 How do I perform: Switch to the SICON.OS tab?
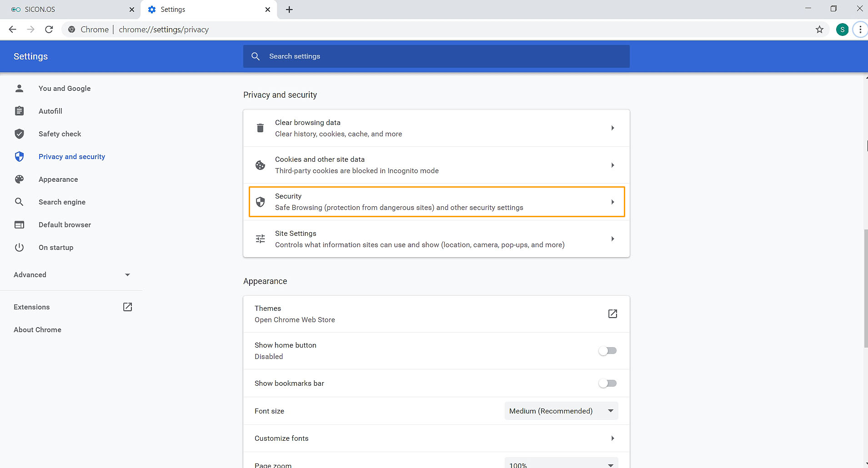pos(68,10)
